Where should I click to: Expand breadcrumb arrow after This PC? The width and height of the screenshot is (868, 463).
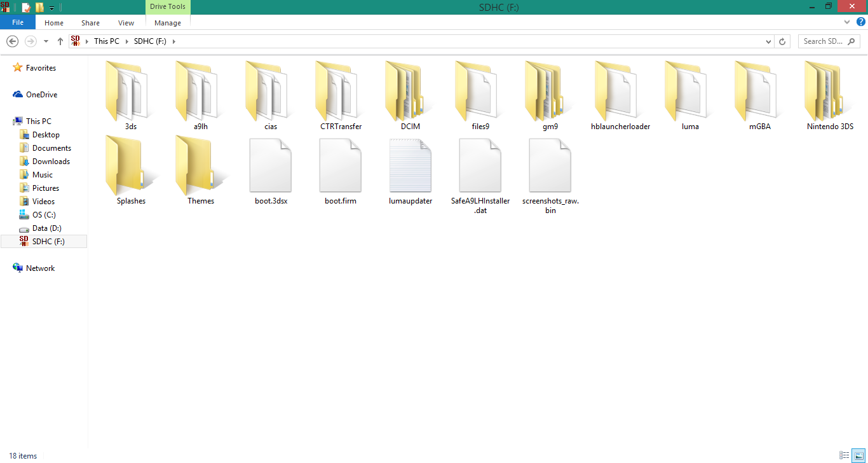[126, 41]
